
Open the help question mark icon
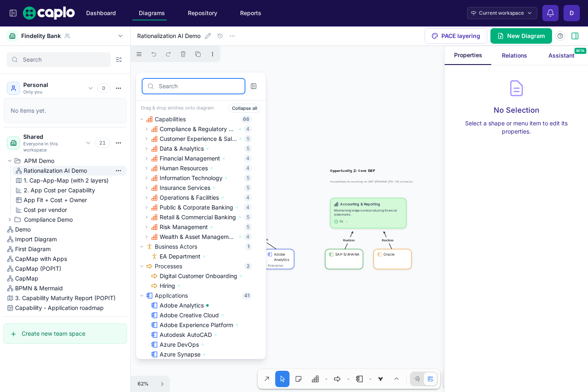560,36
